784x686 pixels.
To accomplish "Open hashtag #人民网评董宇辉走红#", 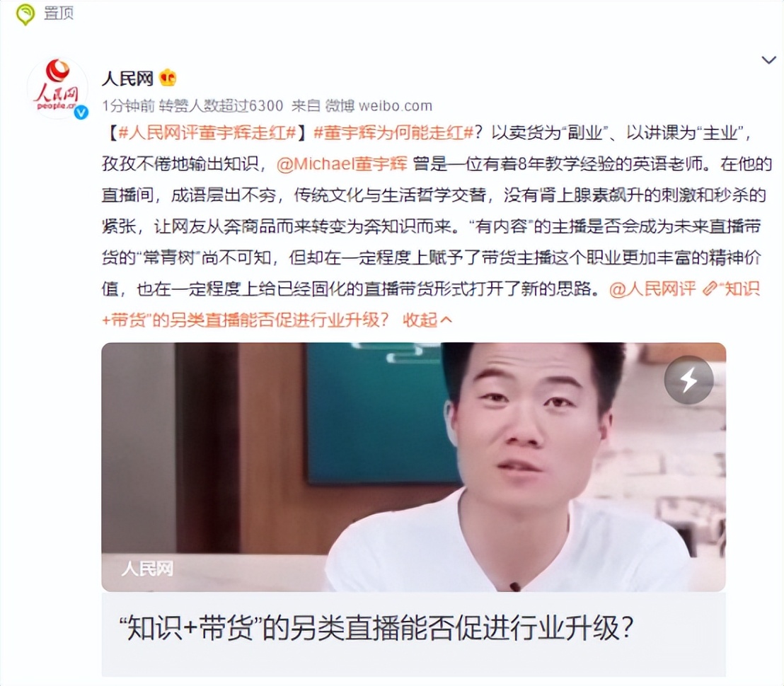I will (207, 133).
